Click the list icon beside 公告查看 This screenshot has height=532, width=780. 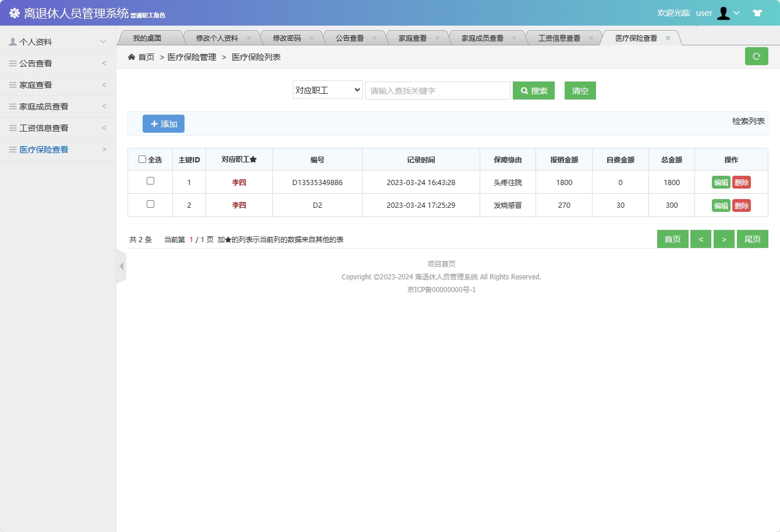tap(13, 63)
